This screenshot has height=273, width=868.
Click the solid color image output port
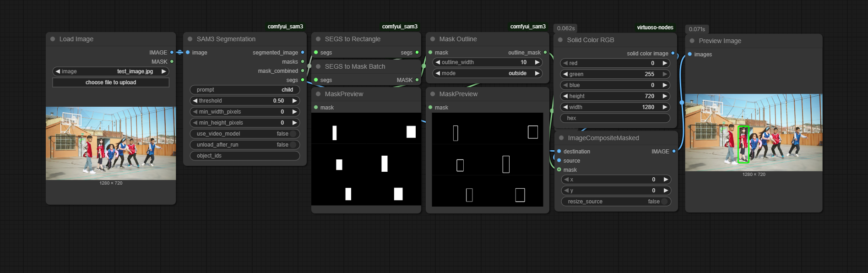coord(673,53)
